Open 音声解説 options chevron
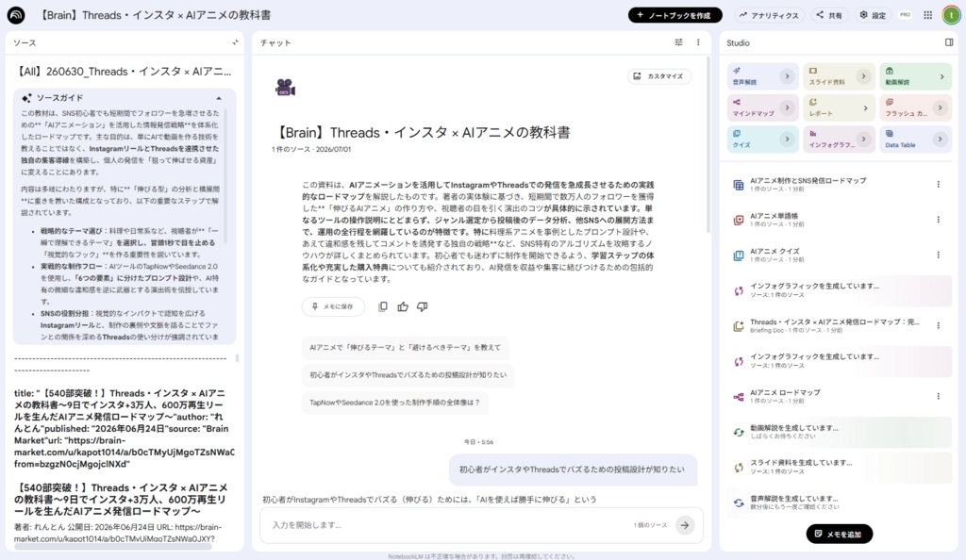This screenshot has height=560, width=966. (787, 76)
